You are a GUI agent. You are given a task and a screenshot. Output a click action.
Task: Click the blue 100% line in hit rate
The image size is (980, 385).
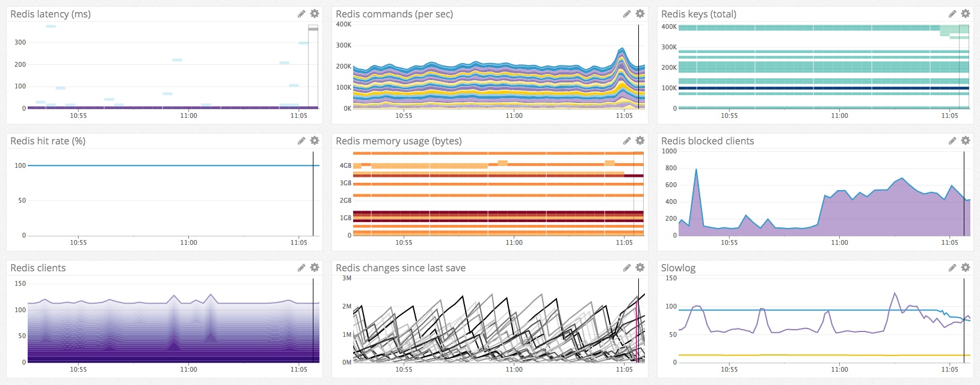[x=168, y=165]
